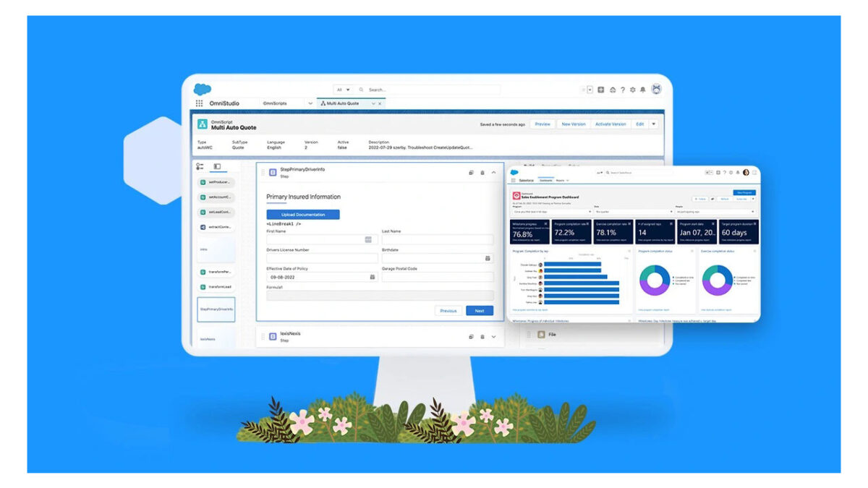The image size is (868, 488).
Task: Duplicate the StepPrimaryDriverInfo step
Action: point(471,172)
